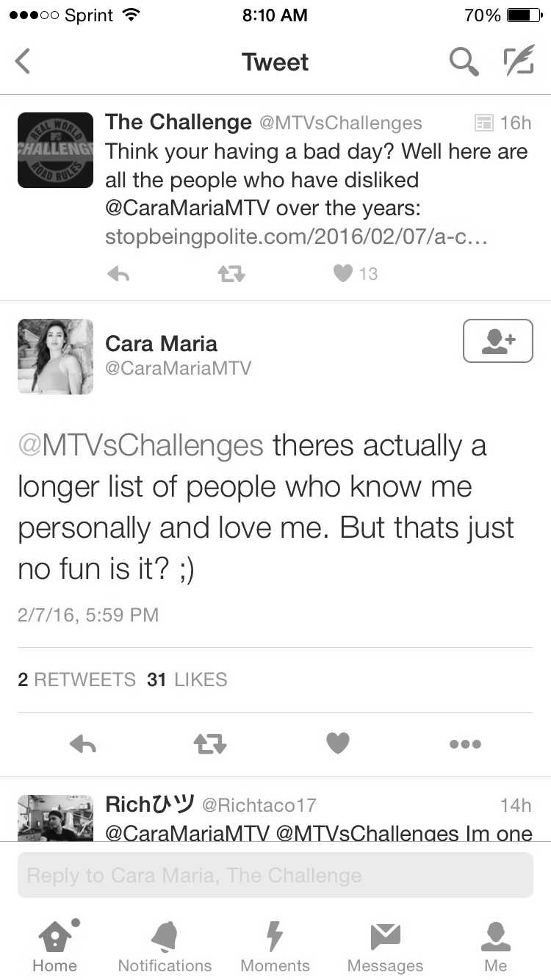View the 2 RETWEETS list
Image resolution: width=551 pixels, height=980 pixels.
coord(76,680)
